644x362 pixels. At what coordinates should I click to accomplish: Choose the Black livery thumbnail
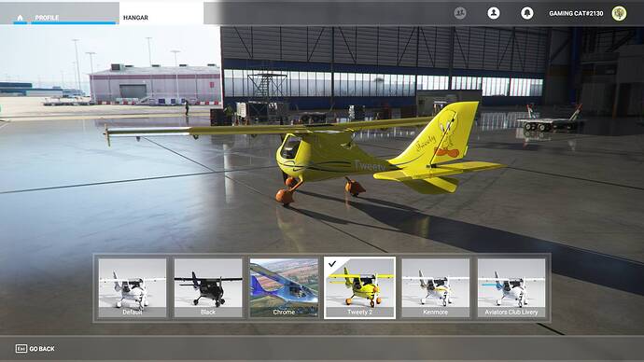(x=208, y=287)
